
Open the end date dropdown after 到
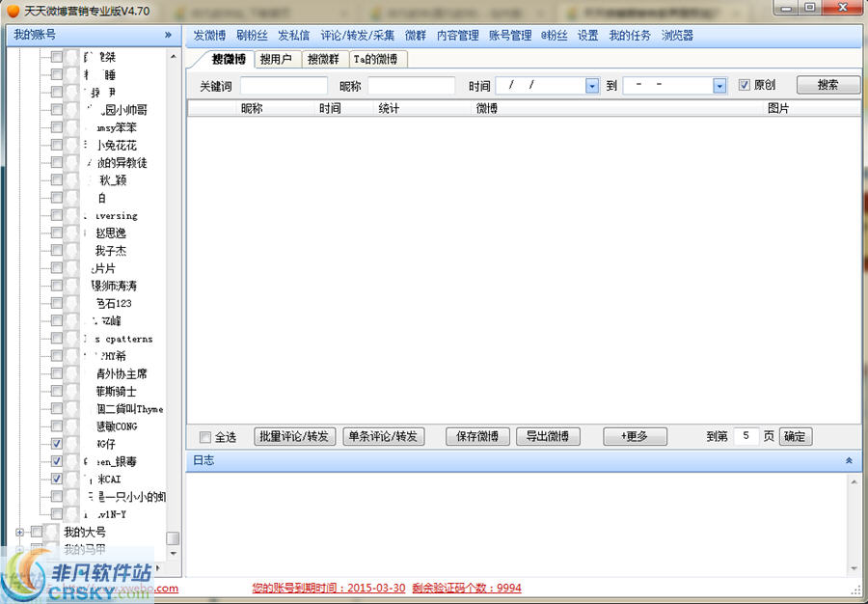(719, 86)
